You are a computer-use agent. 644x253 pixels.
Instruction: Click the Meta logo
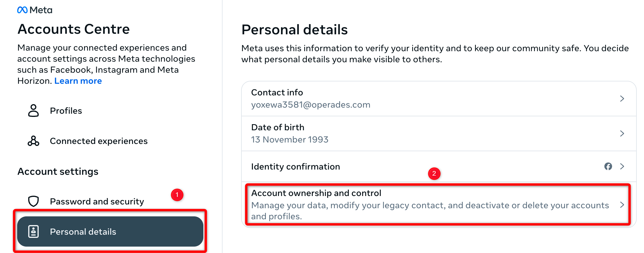click(x=35, y=10)
